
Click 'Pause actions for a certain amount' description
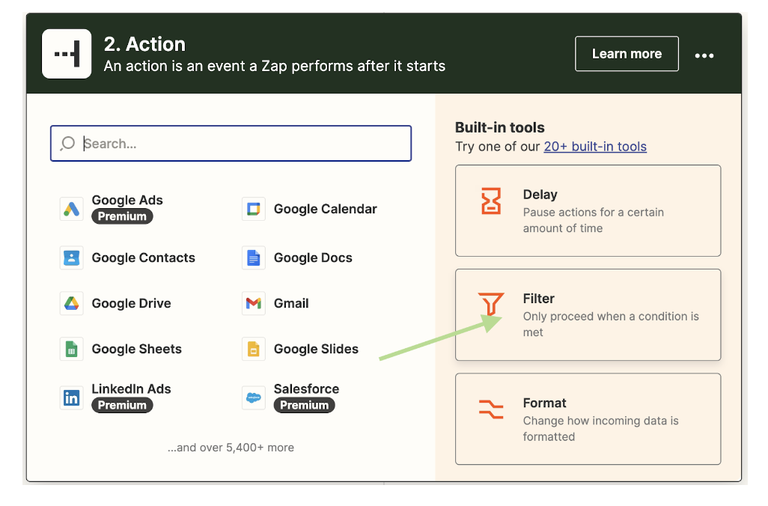[593, 220]
